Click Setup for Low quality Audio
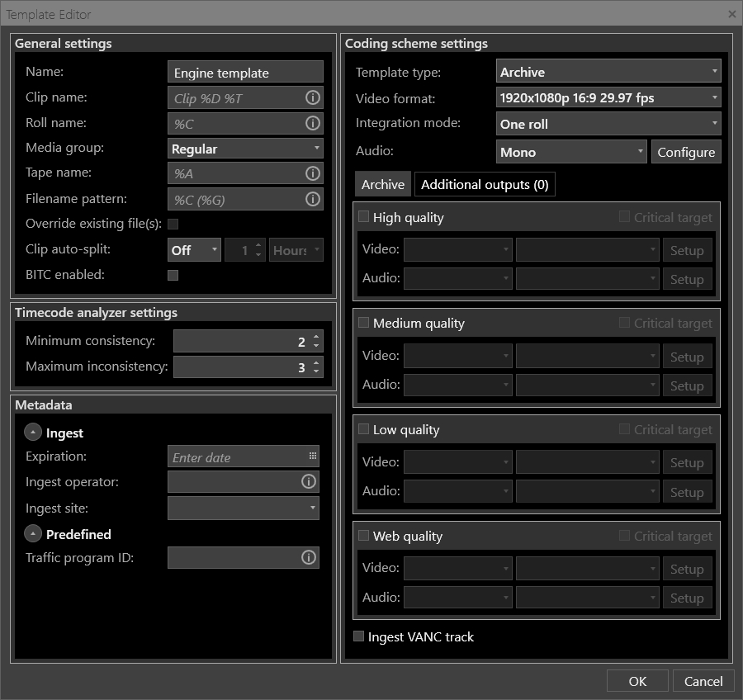The width and height of the screenshot is (743, 700). (687, 492)
